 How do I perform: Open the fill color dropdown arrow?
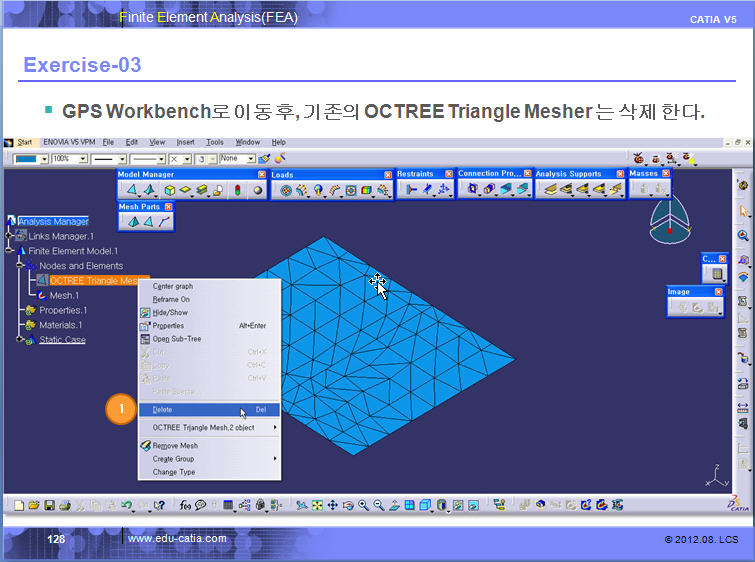pyautogui.click(x=44, y=159)
